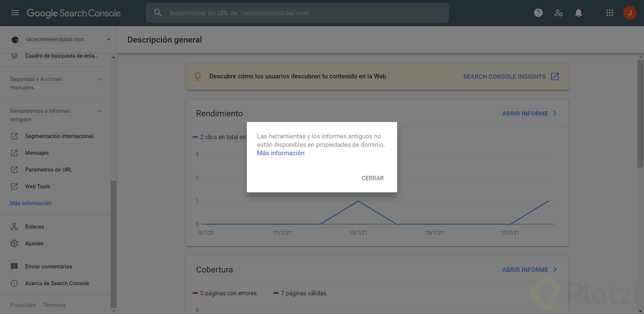Open the hamburger navigation menu

[x=15, y=13]
